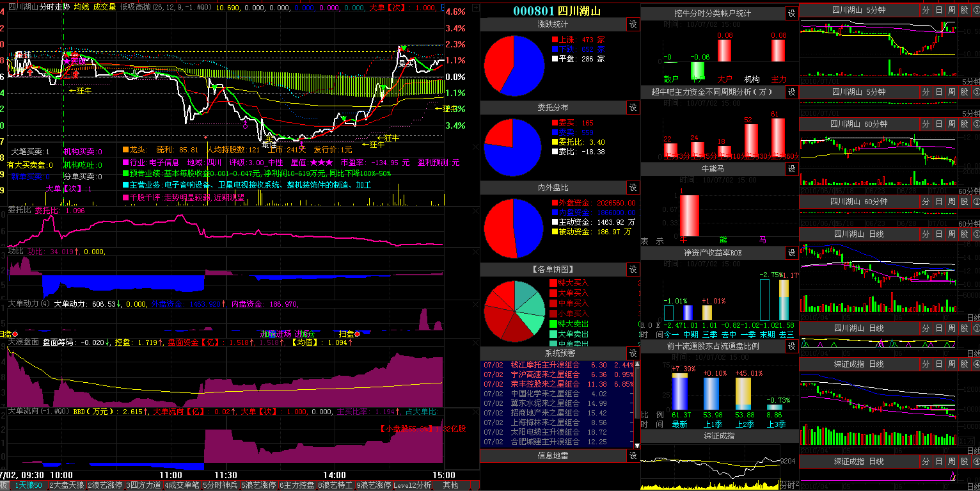Open '设' settings for 信息地雷
980x491 pixels.
pyautogui.click(x=633, y=456)
